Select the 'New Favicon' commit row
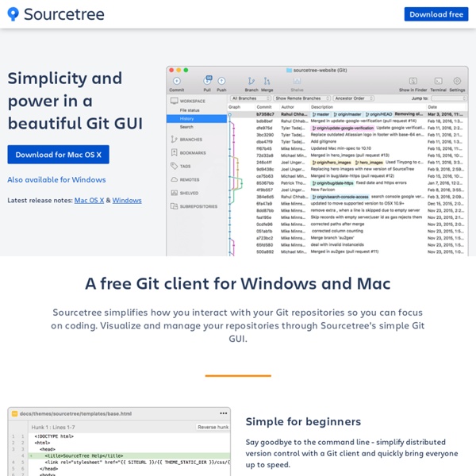 click(347, 190)
